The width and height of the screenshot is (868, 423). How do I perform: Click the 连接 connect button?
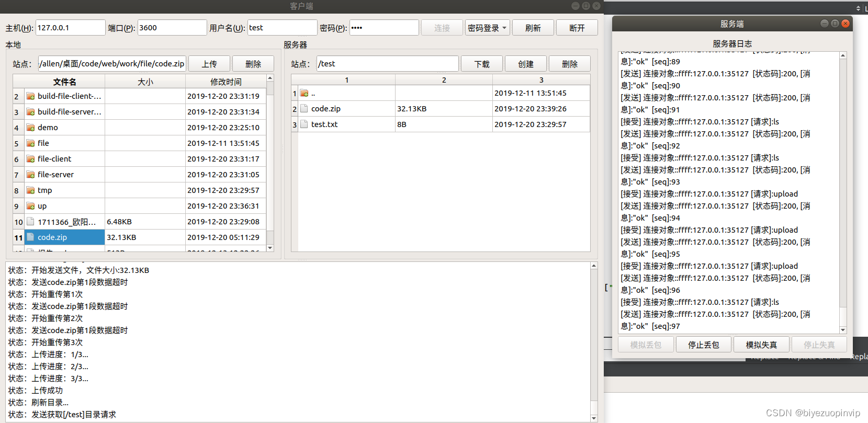[442, 28]
